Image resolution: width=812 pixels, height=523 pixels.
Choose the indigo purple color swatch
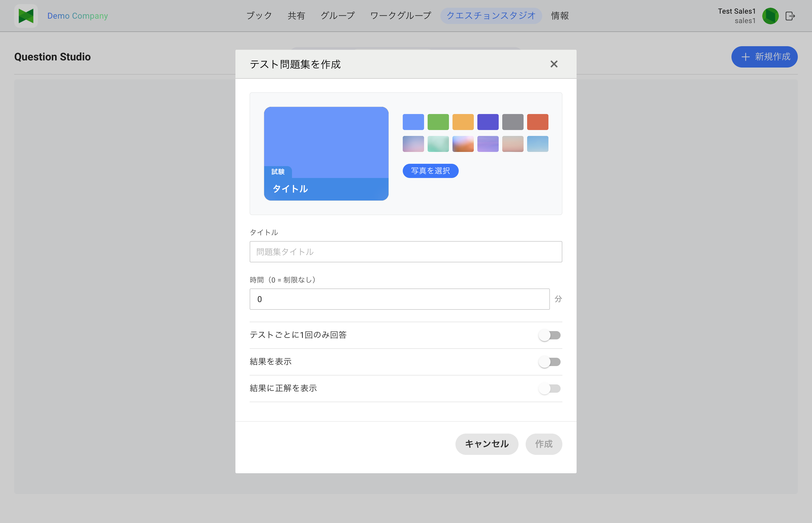click(488, 122)
